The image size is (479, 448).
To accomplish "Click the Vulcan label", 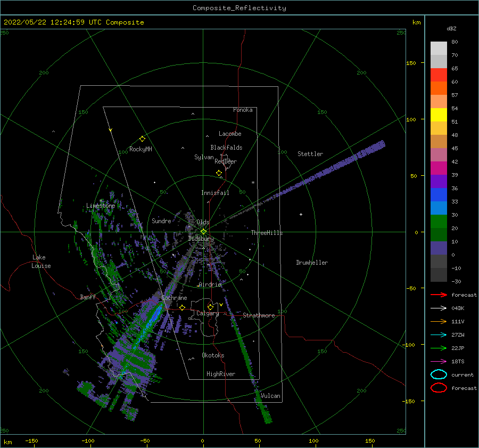I will pos(270,396).
